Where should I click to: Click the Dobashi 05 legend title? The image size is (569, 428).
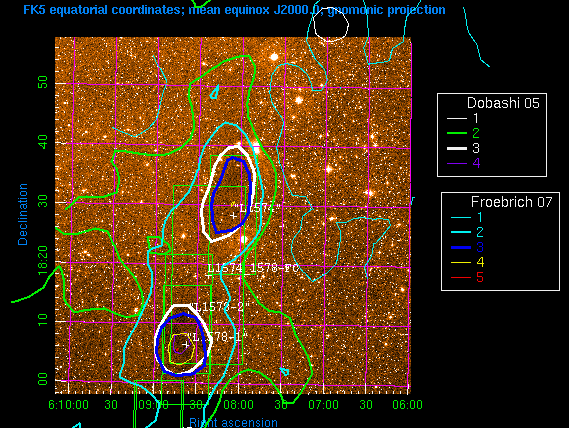(503, 103)
